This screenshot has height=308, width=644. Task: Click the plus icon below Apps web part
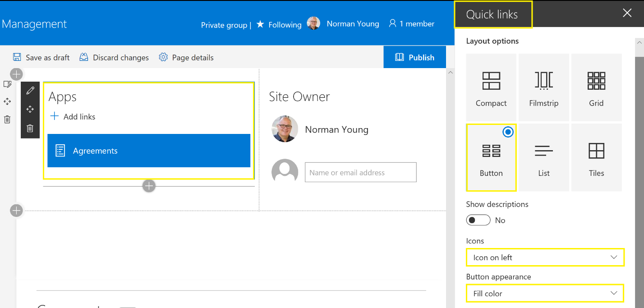[149, 186]
